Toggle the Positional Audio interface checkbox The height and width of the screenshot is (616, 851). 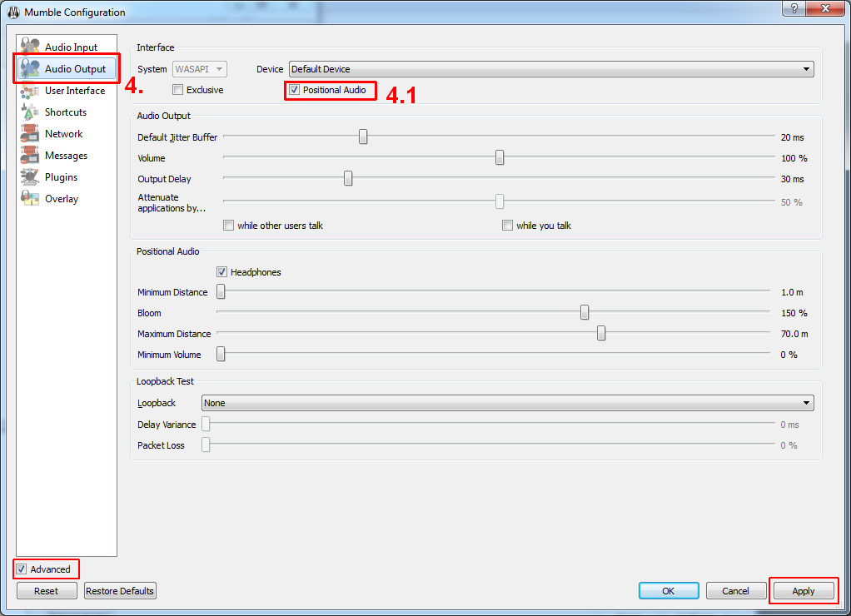[x=294, y=90]
